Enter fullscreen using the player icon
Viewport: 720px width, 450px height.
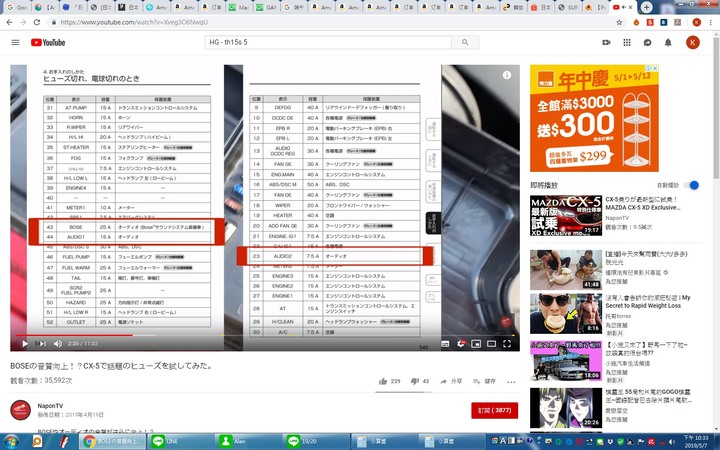click(507, 343)
